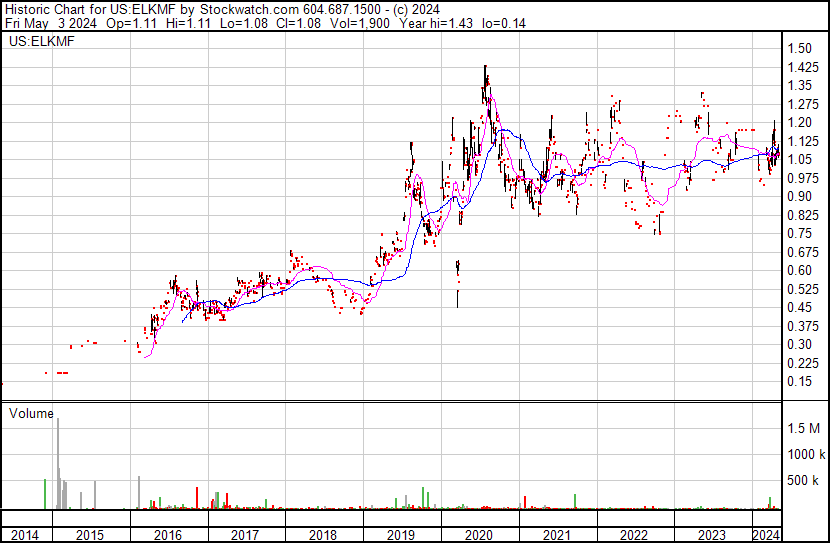
Task: Click the tallest gray volume bar in 2015
Action: tap(58, 464)
